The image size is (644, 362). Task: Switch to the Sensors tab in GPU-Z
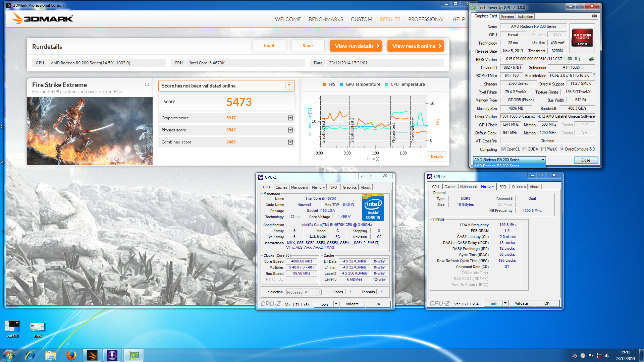click(x=507, y=16)
